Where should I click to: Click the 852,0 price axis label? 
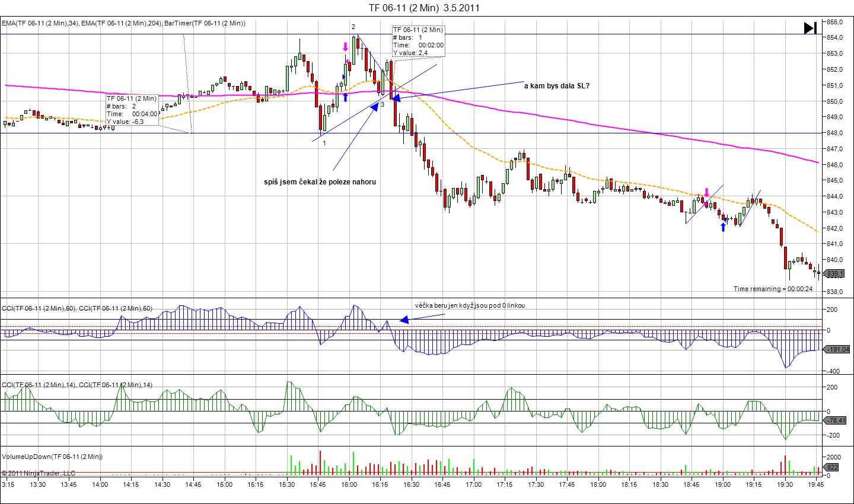[835, 69]
